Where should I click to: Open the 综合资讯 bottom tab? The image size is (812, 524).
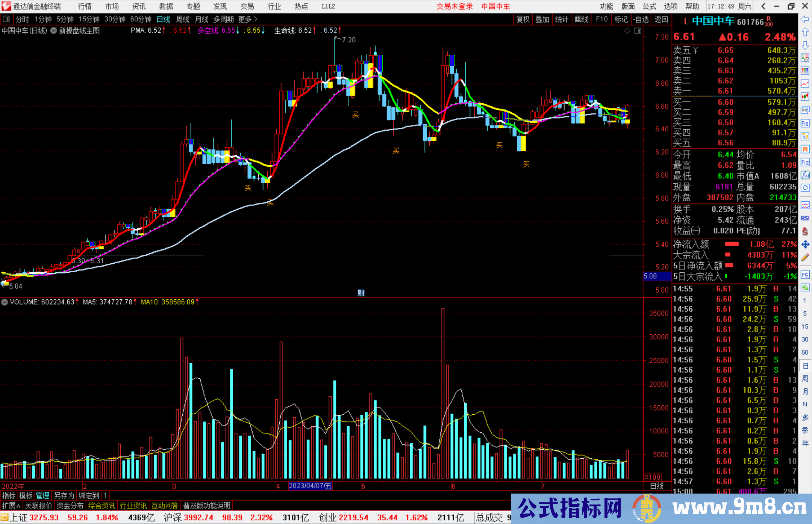click(x=101, y=506)
